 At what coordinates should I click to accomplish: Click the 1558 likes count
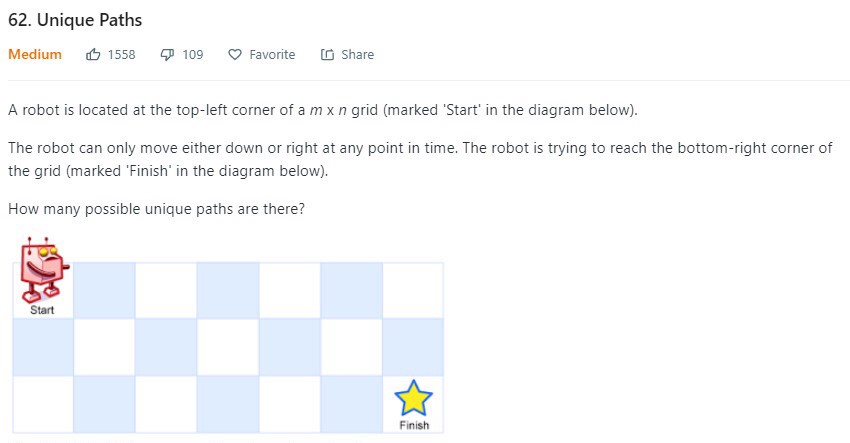tap(121, 54)
